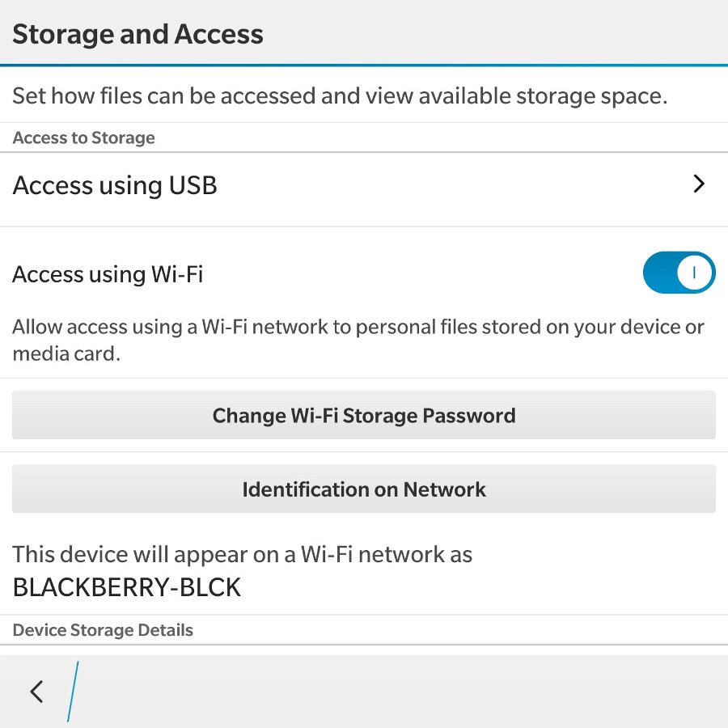728x728 pixels.
Task: Click 'This device will appear on' text
Action: click(243, 554)
